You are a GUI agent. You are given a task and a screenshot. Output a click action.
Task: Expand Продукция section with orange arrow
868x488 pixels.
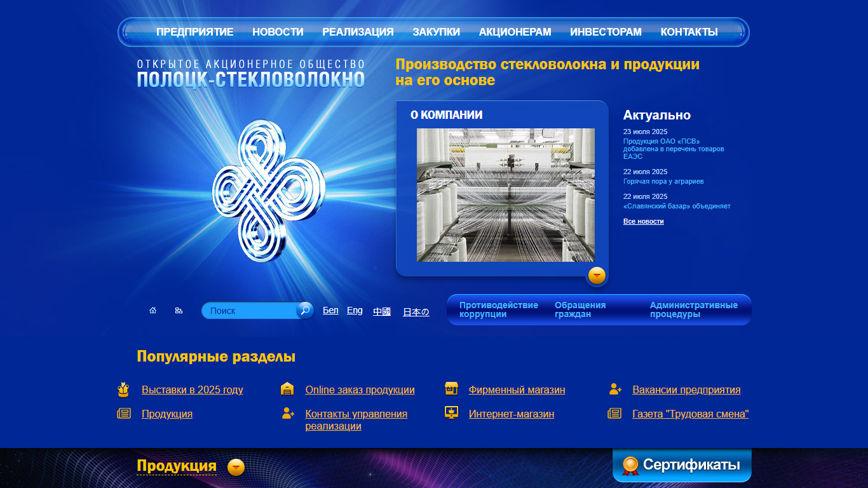coord(236,468)
